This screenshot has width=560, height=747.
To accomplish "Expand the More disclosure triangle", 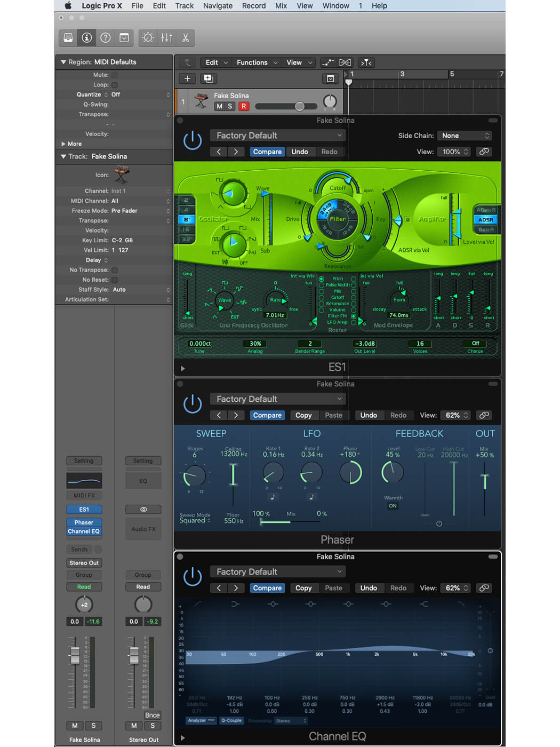I will coord(63,144).
